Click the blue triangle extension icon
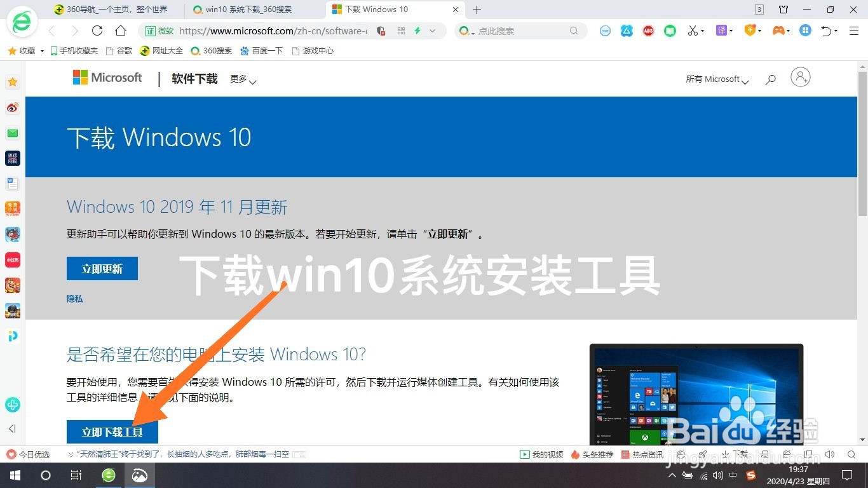Viewport: 868px width, 488px height. click(x=627, y=30)
